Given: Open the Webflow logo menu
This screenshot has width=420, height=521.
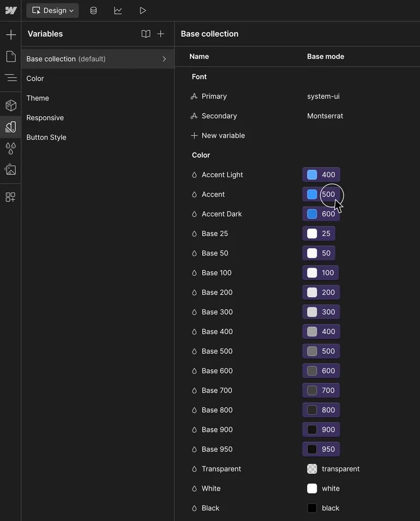Looking at the screenshot, I should point(10,10).
